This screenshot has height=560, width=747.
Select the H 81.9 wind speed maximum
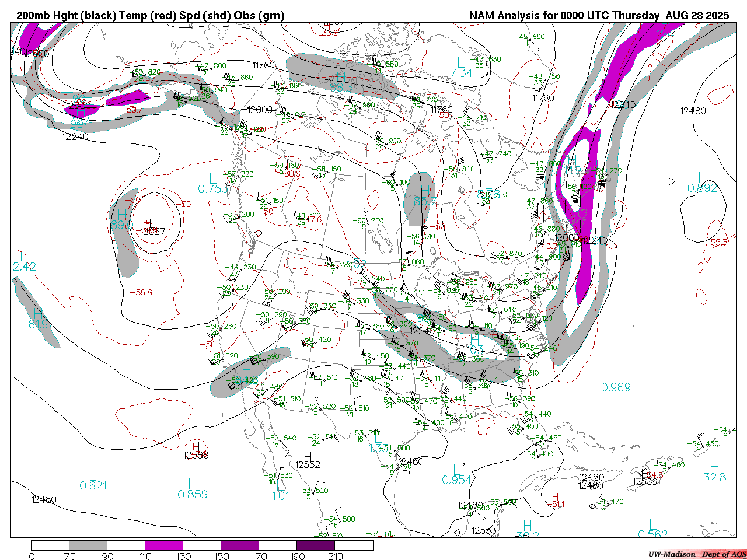coord(39,319)
